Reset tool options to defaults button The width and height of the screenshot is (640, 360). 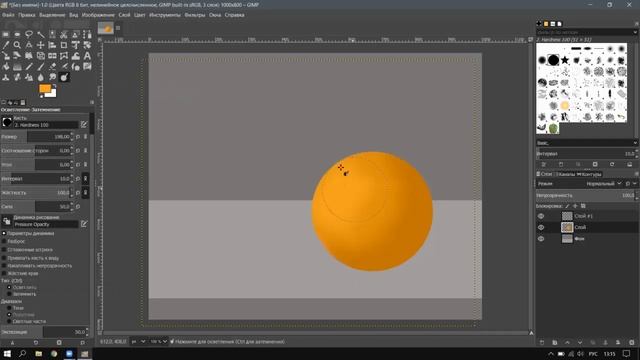click(x=82, y=342)
